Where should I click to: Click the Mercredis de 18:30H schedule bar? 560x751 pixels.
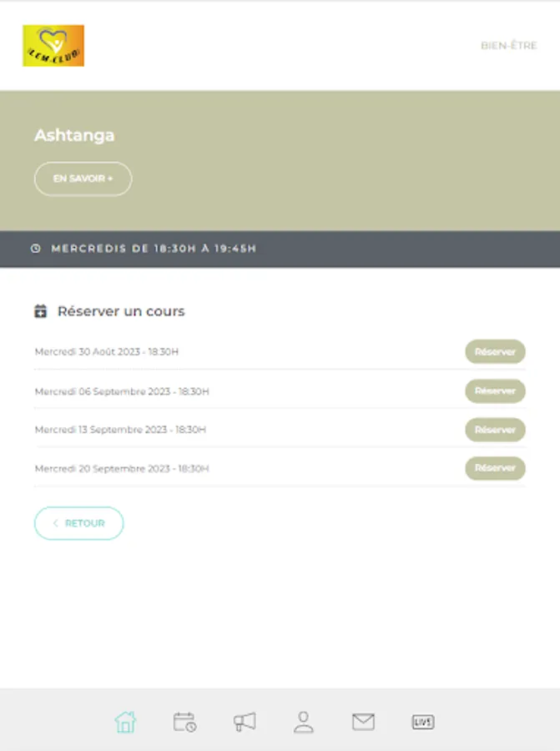point(154,249)
